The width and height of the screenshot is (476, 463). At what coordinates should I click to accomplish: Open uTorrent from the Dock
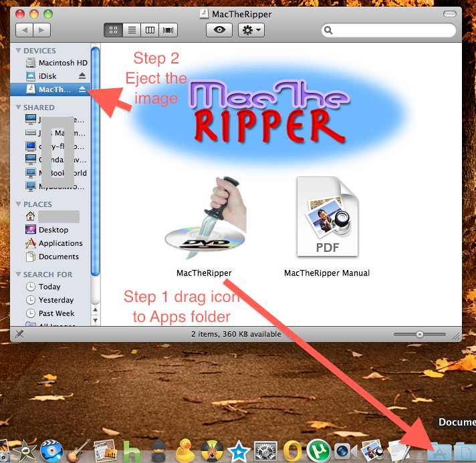point(319,451)
